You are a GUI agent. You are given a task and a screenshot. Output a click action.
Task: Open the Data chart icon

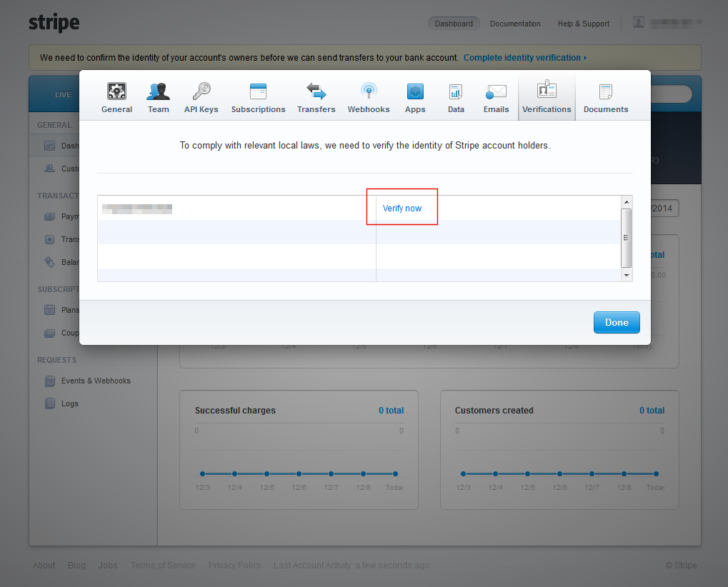click(456, 91)
